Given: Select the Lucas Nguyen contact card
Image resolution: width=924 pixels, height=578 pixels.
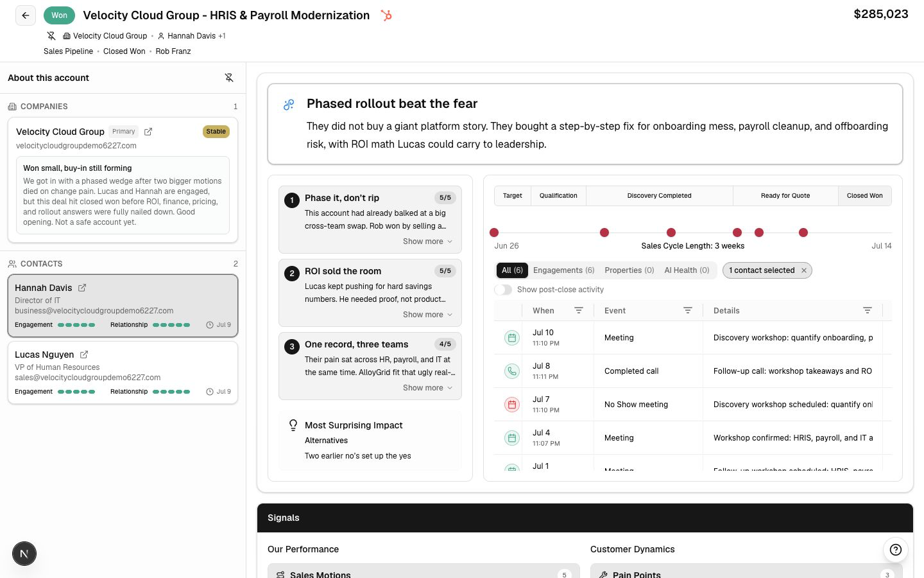Looking at the screenshot, I should [123, 372].
